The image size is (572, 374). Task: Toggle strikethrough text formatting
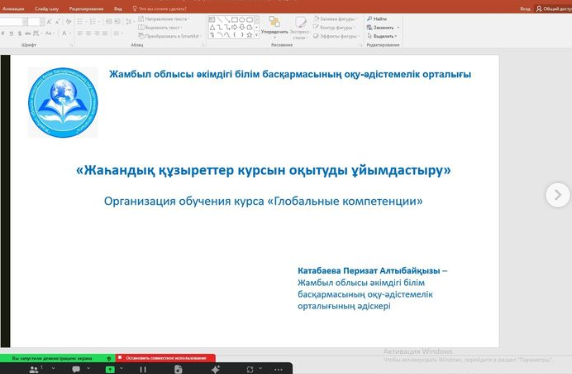tap(28, 34)
